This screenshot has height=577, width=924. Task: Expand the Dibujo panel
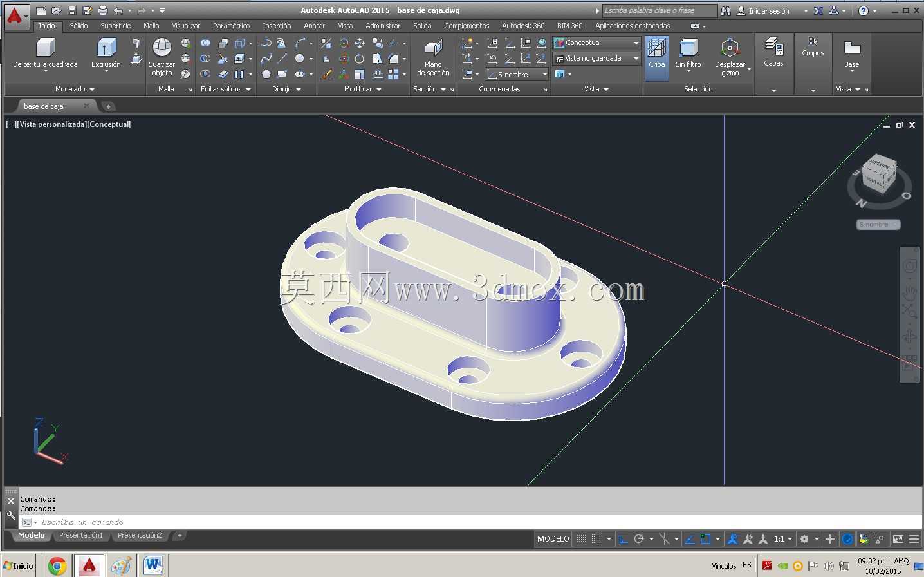(286, 89)
